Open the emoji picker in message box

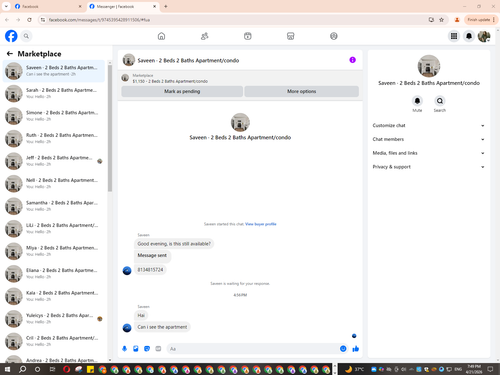[x=343, y=349]
